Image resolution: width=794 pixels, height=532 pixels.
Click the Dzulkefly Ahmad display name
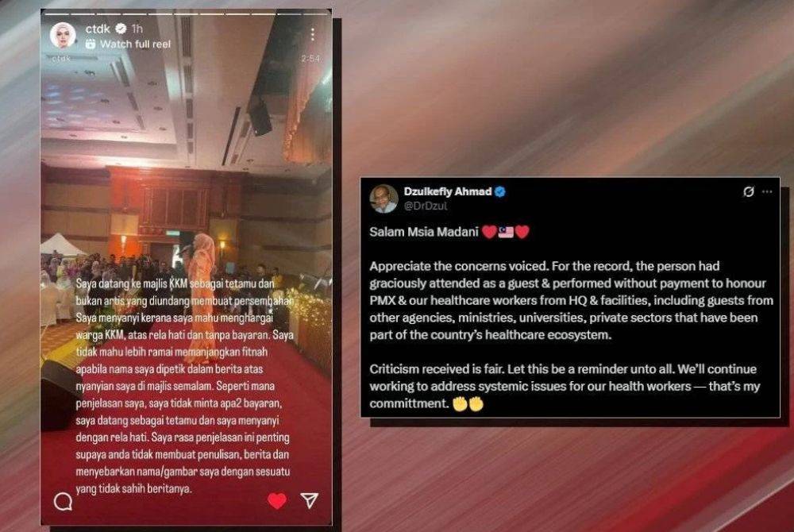448,191
